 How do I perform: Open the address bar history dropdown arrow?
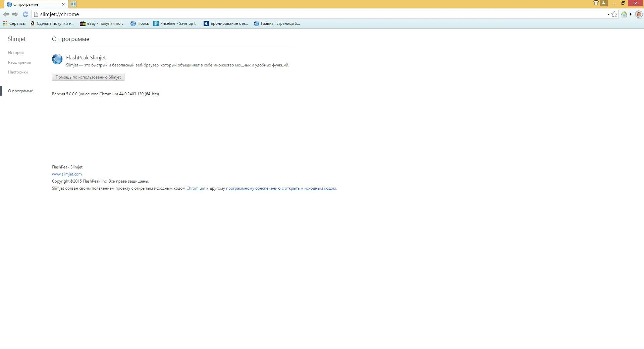pos(608,14)
